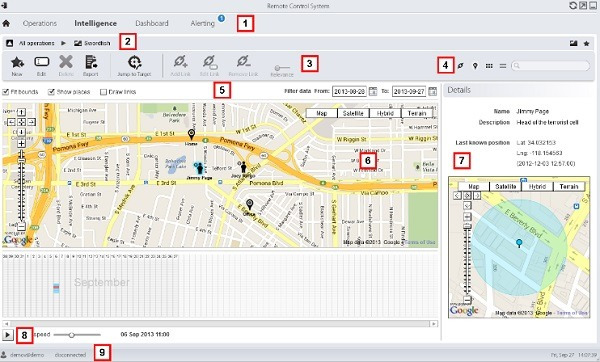This screenshot has width=600, height=362.
Task: Select the Joey Fargo entity marker
Action: tap(243, 167)
